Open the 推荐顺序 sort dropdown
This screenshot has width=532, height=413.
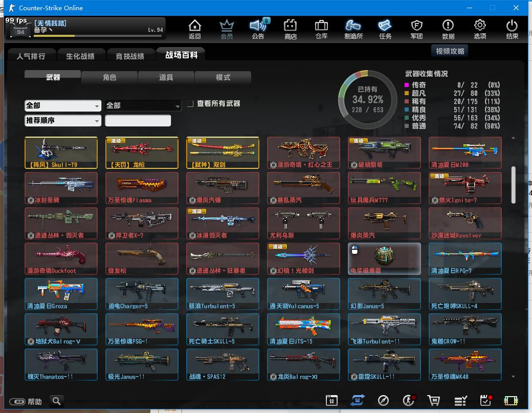63,120
